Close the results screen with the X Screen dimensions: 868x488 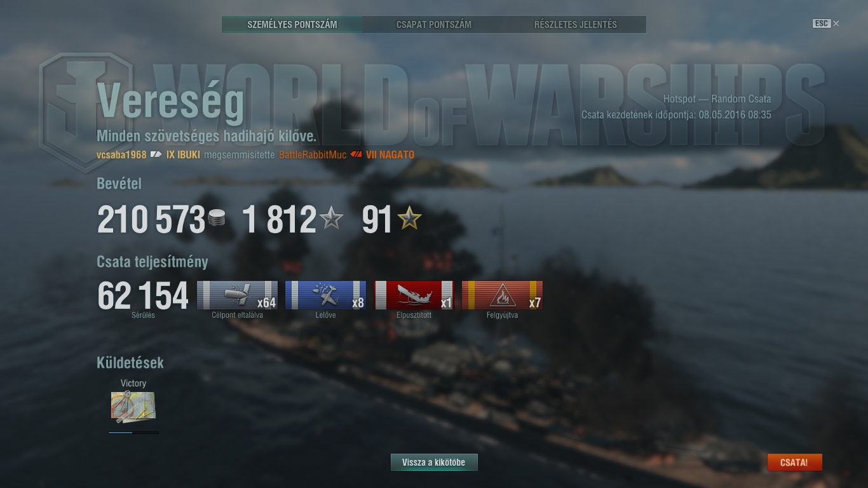tap(836, 24)
